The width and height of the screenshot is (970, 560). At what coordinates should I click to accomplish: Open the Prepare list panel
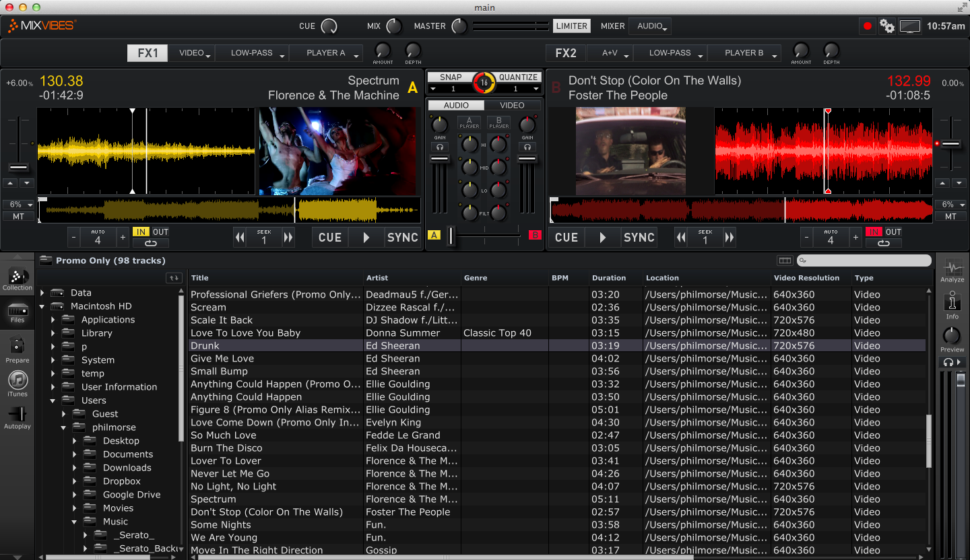[x=18, y=350]
